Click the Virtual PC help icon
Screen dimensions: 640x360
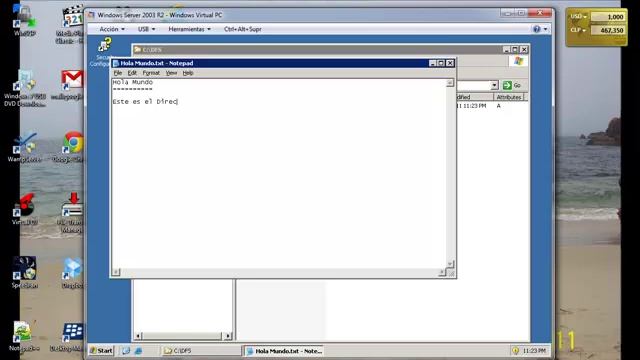point(536,29)
